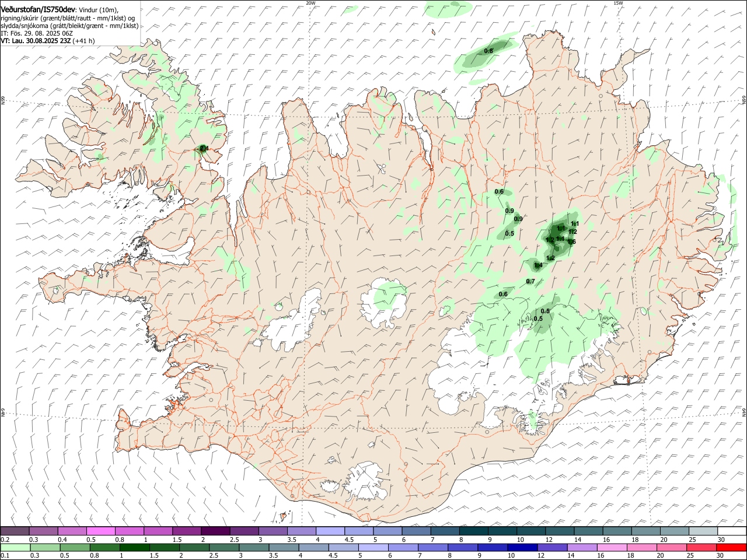
Task: Click the 0.7 precipitation value on map
Action: [530, 281]
